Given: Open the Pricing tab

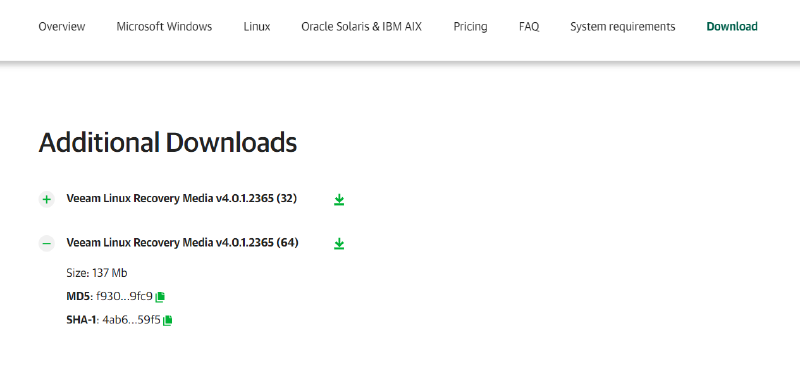Looking at the screenshot, I should pyautogui.click(x=470, y=27).
